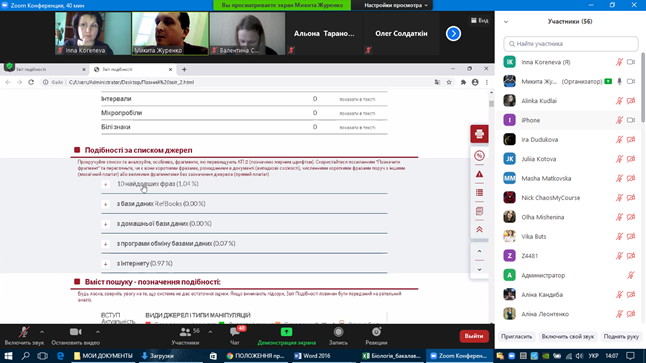Open the Реакции reactions menu

(x=376, y=336)
